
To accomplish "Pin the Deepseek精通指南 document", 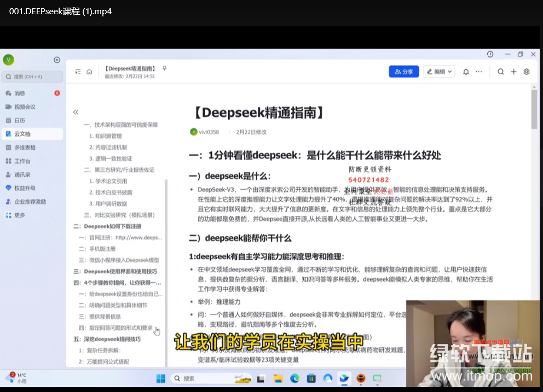I will pos(165,68).
